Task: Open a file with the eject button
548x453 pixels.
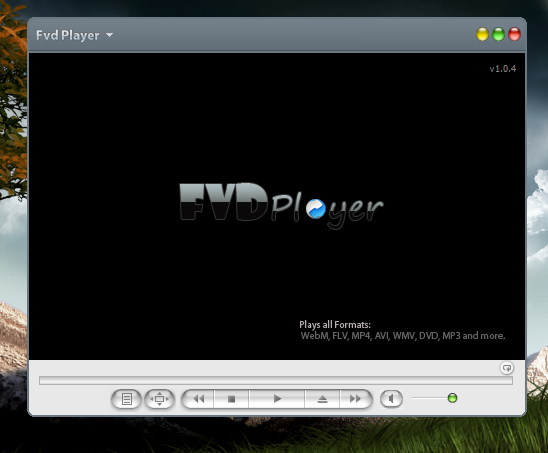Action: (x=322, y=399)
